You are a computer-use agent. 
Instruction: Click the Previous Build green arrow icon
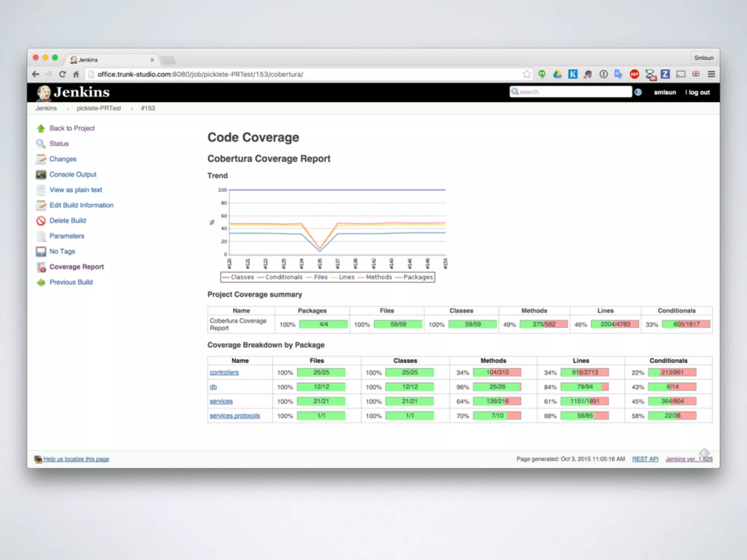pyautogui.click(x=41, y=283)
